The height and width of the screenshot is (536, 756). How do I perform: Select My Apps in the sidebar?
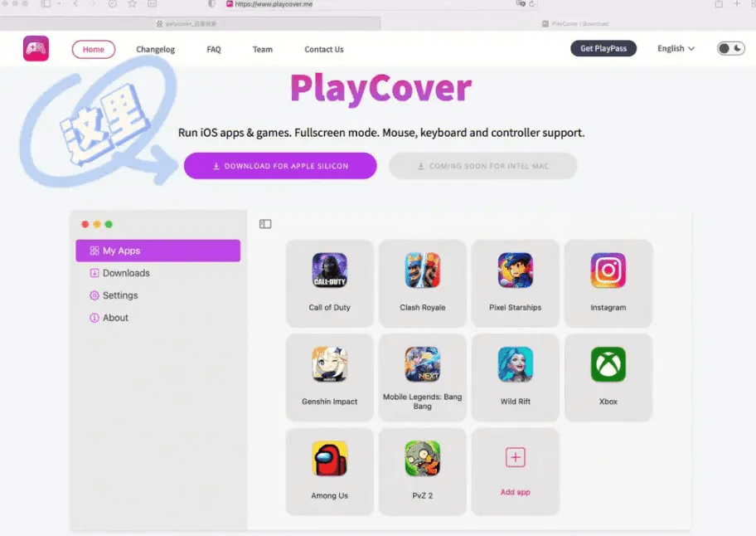157,251
